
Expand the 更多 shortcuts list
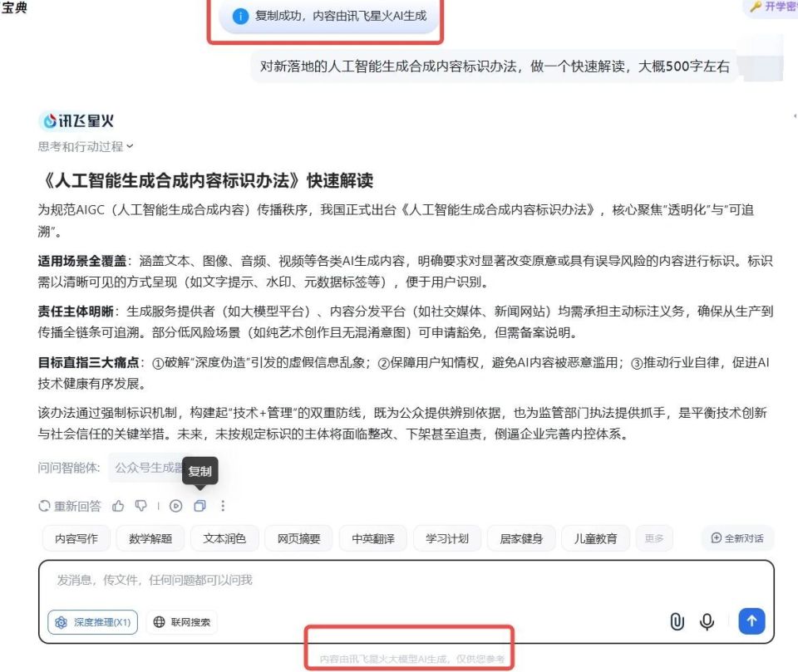[654, 538]
